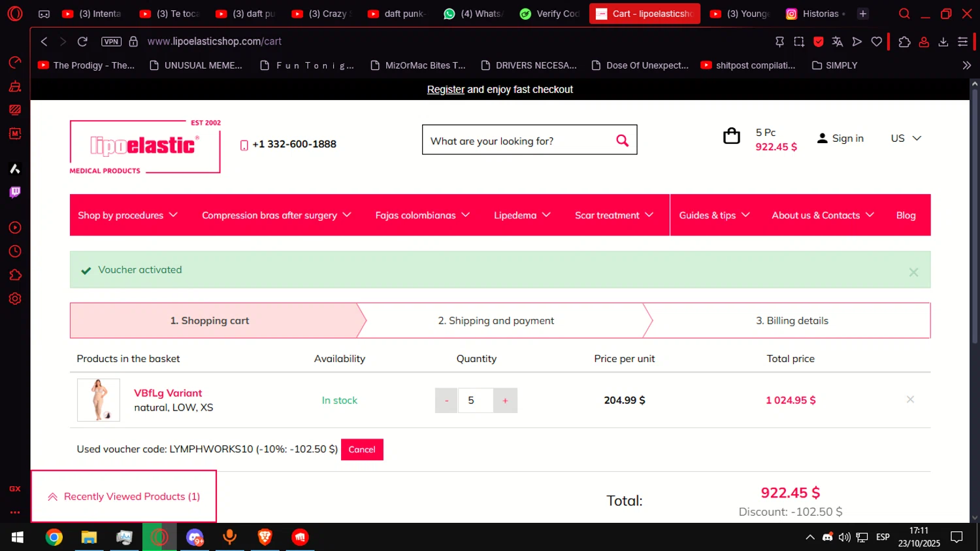Screen dimensions: 980x551
Task: Open the Brave browser taskbar icon
Action: pyautogui.click(x=265, y=537)
